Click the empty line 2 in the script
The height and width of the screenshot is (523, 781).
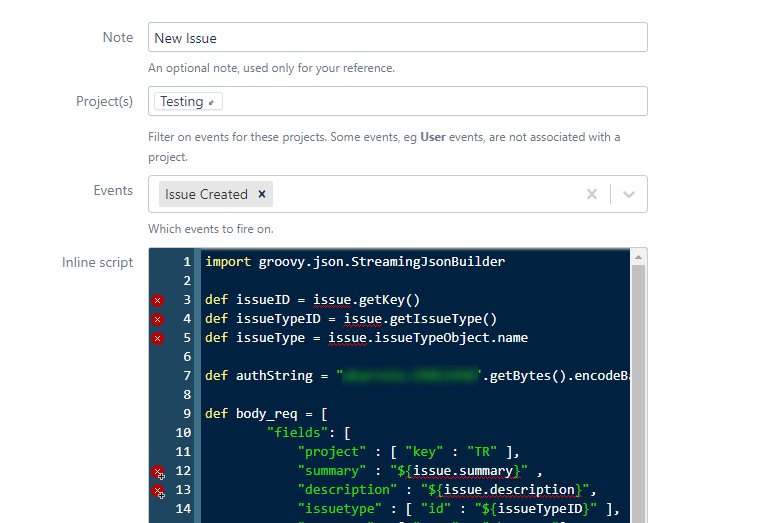(414, 281)
